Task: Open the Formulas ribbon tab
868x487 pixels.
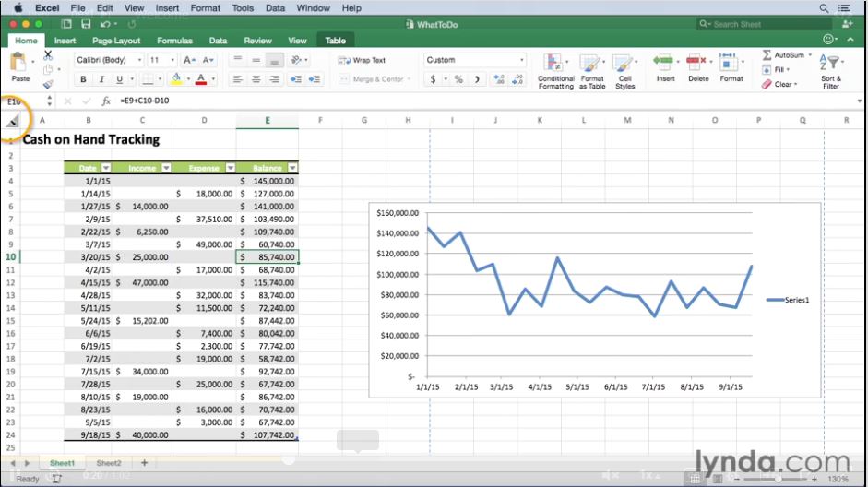Action: (x=174, y=41)
